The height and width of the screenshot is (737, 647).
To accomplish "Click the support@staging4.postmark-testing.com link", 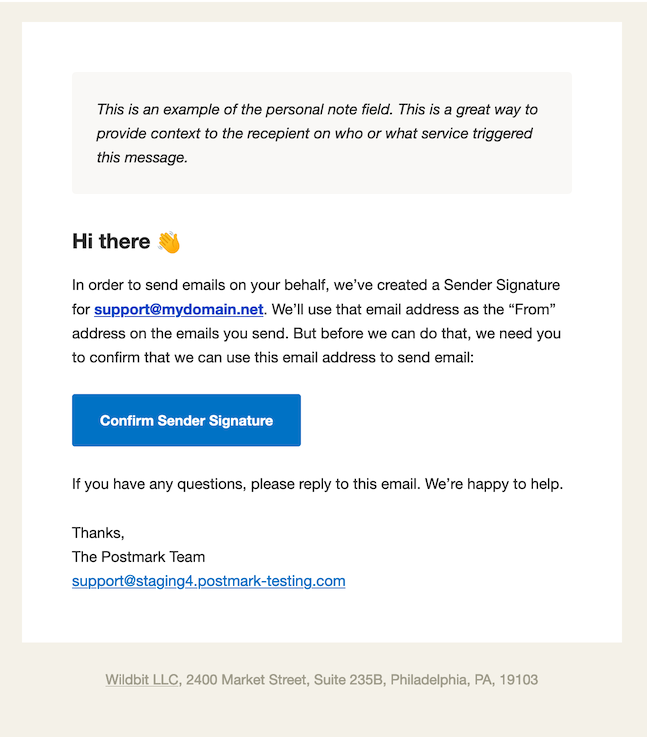I will tap(208, 580).
